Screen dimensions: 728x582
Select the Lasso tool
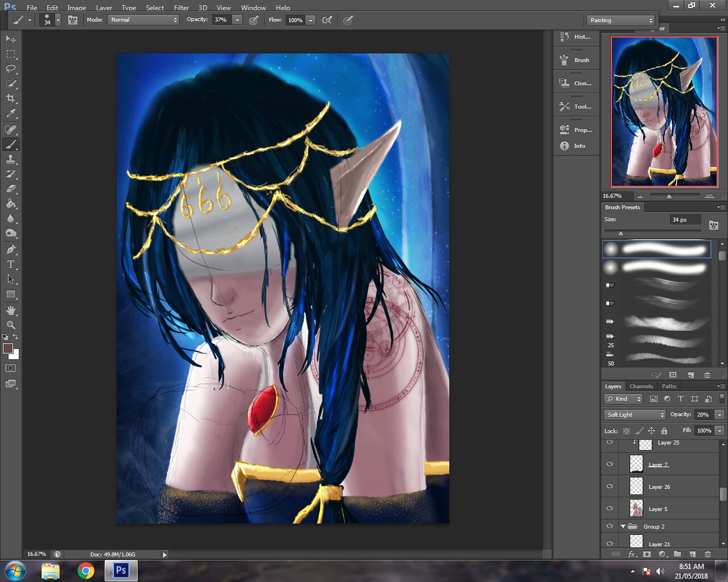11,69
